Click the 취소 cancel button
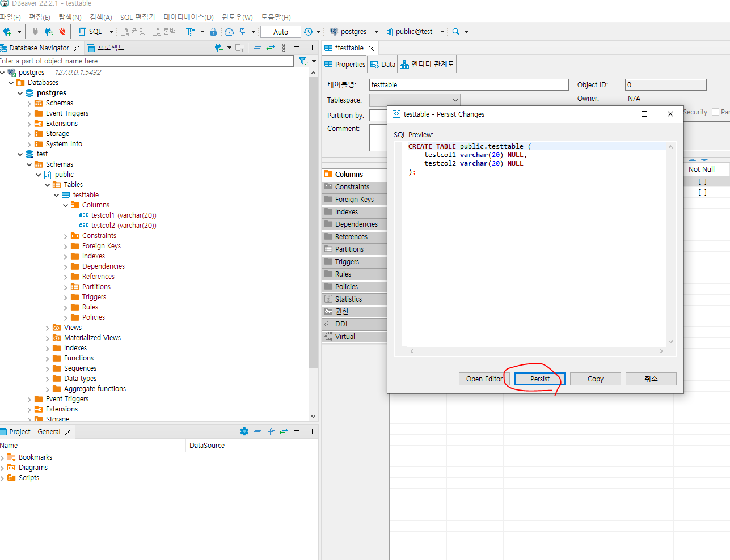 click(651, 379)
